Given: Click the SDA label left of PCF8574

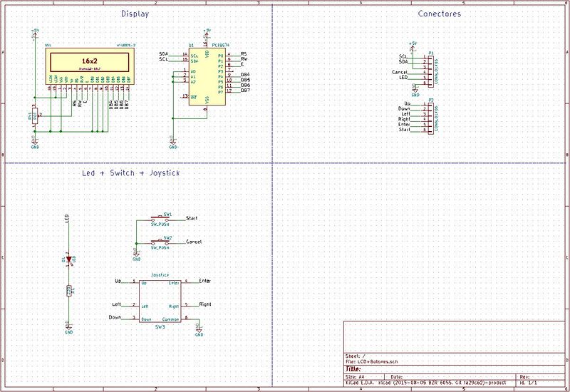Looking at the screenshot, I should click(164, 54).
